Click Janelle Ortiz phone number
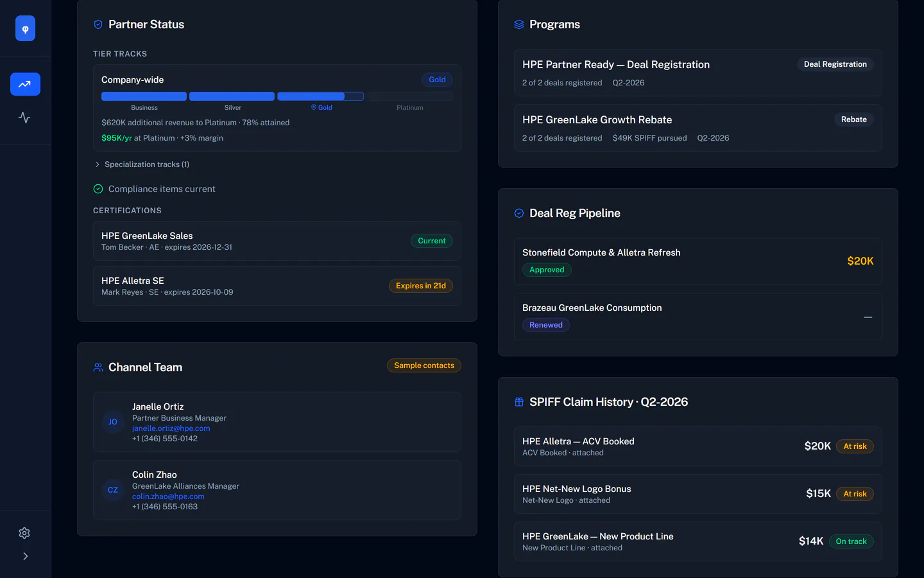924x578 pixels. (x=165, y=439)
